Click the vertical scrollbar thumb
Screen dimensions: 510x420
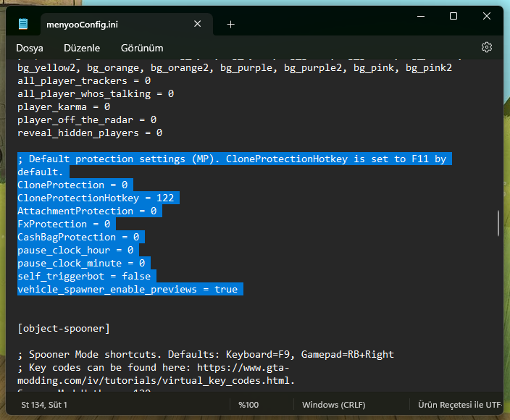(498, 223)
